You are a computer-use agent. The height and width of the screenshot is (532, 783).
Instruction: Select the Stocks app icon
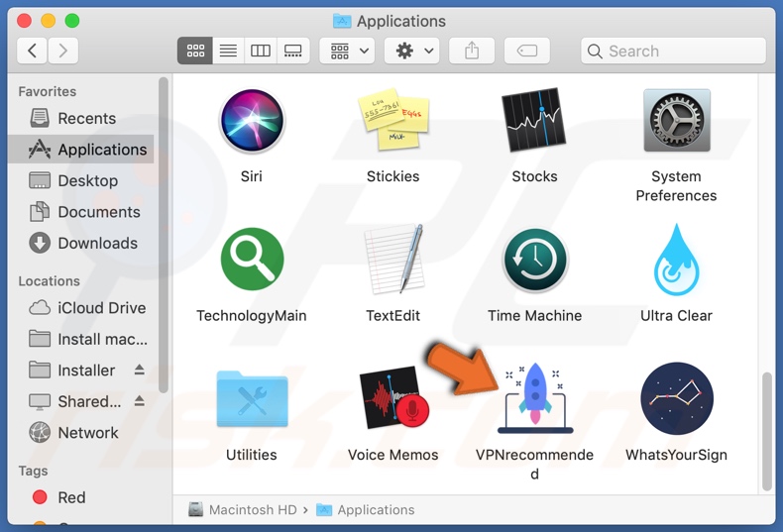point(534,120)
